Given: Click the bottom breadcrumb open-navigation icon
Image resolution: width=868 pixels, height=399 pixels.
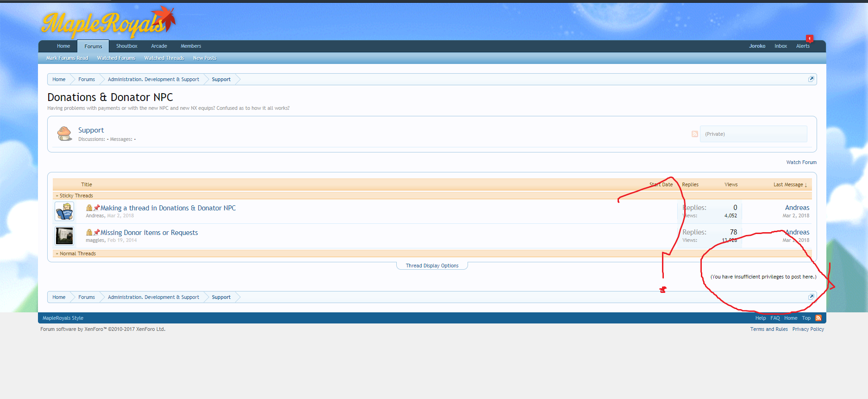Looking at the screenshot, I should 811,297.
